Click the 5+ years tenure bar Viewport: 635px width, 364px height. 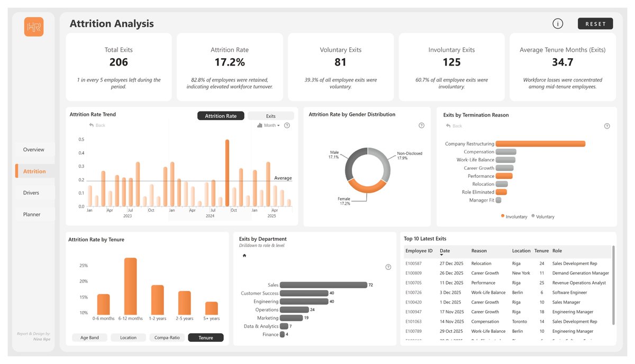[212, 308]
